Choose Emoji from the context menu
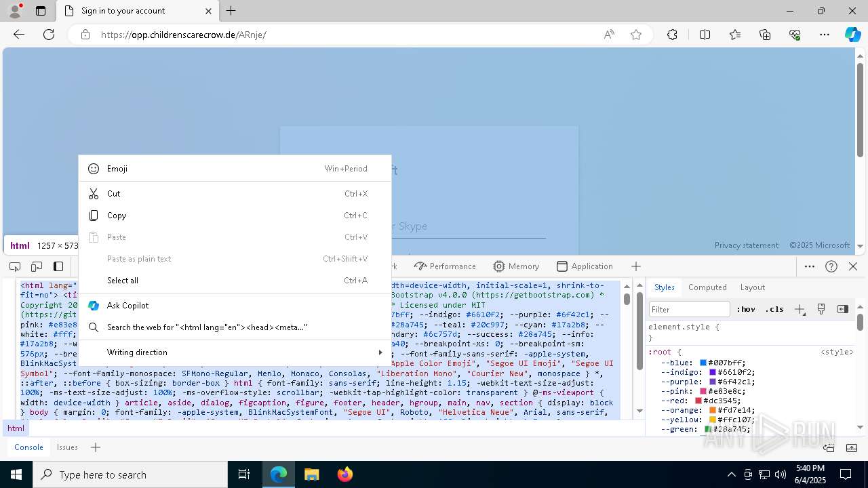 [235, 169]
